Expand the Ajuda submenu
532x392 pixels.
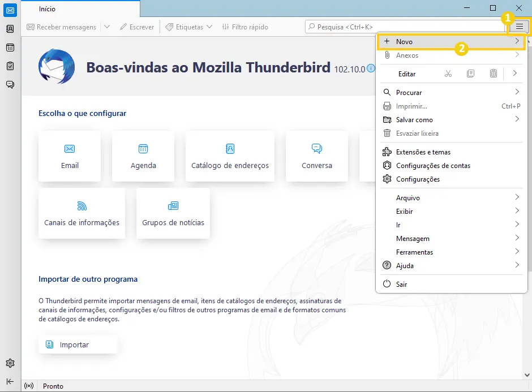(451, 265)
